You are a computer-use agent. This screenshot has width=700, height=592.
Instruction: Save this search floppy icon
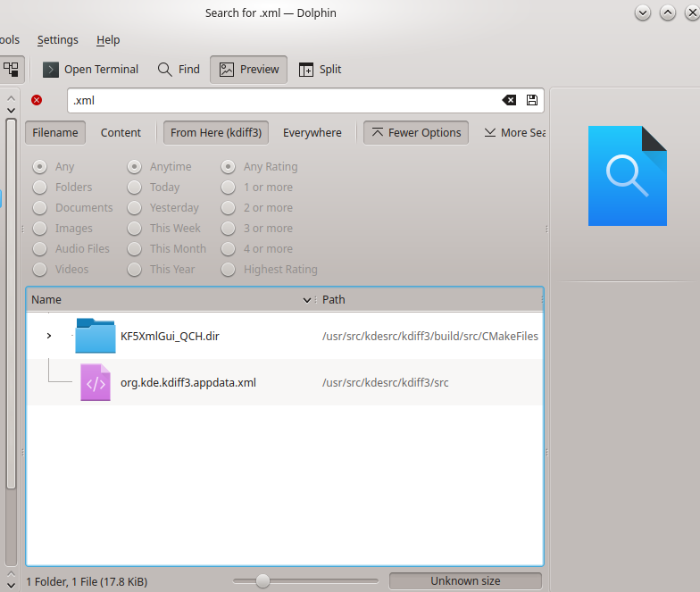pos(532,100)
